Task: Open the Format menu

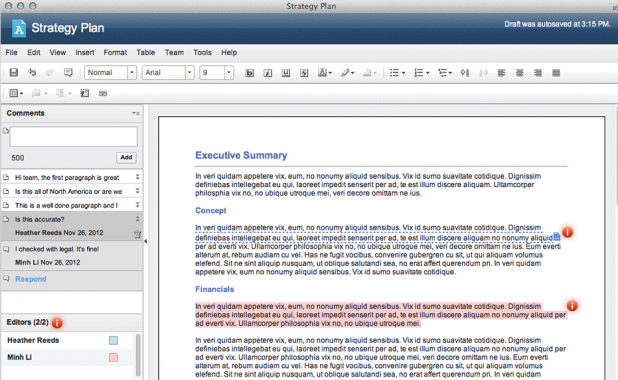Action: (115, 52)
